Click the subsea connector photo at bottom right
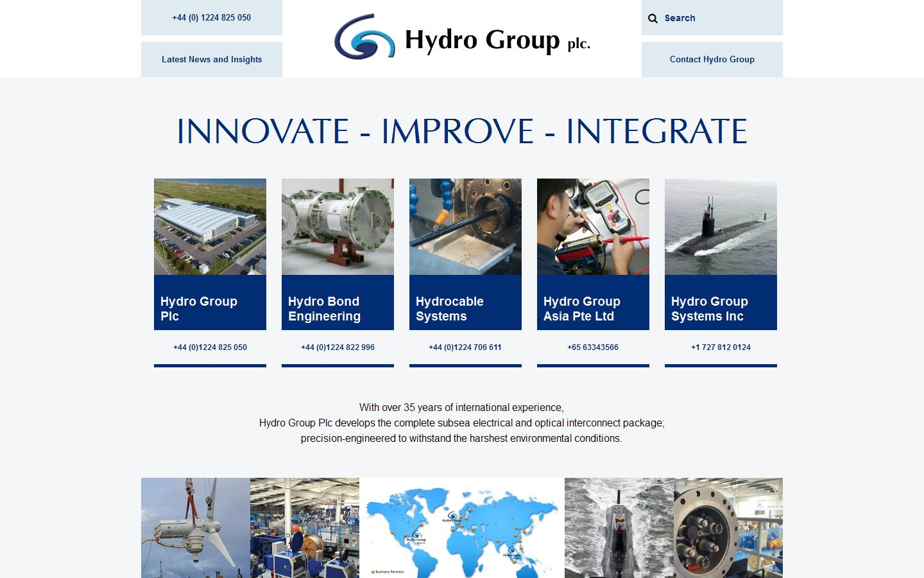 728,527
